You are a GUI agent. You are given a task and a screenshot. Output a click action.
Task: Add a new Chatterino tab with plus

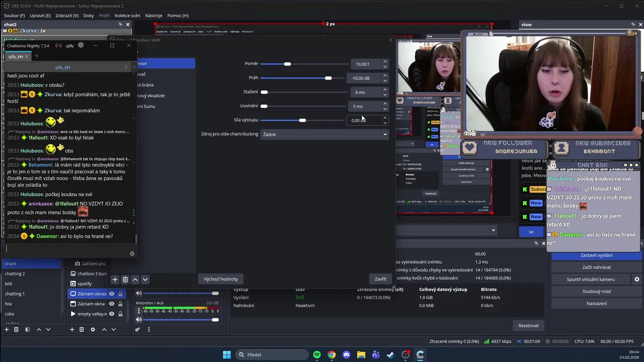pos(36,56)
